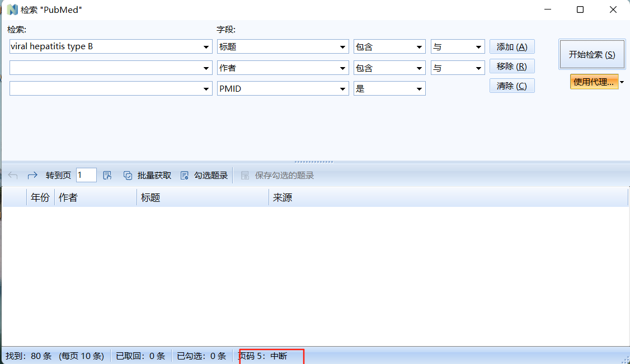This screenshot has height=364, width=630.
Task: Expand the 标题 field dropdown
Action: pyautogui.click(x=343, y=47)
